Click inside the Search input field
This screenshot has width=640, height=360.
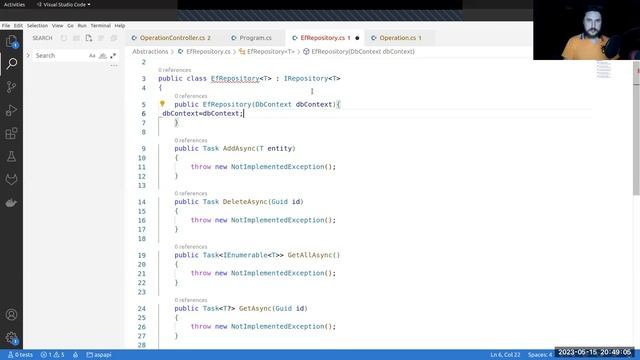coord(60,56)
